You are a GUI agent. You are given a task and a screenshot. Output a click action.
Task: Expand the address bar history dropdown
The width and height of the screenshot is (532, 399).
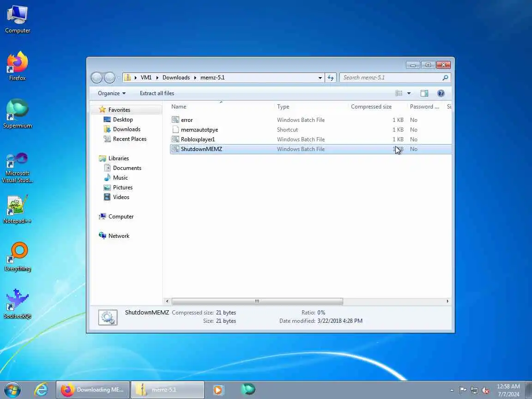click(x=320, y=78)
